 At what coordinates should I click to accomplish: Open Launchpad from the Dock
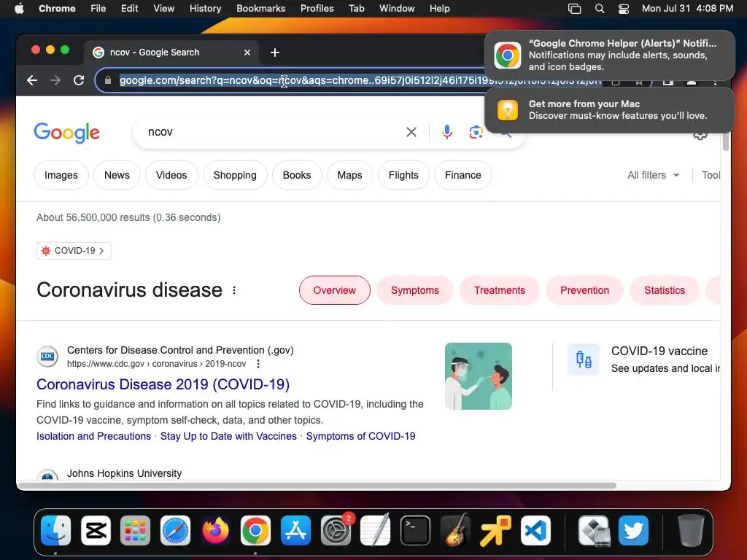coord(135,531)
